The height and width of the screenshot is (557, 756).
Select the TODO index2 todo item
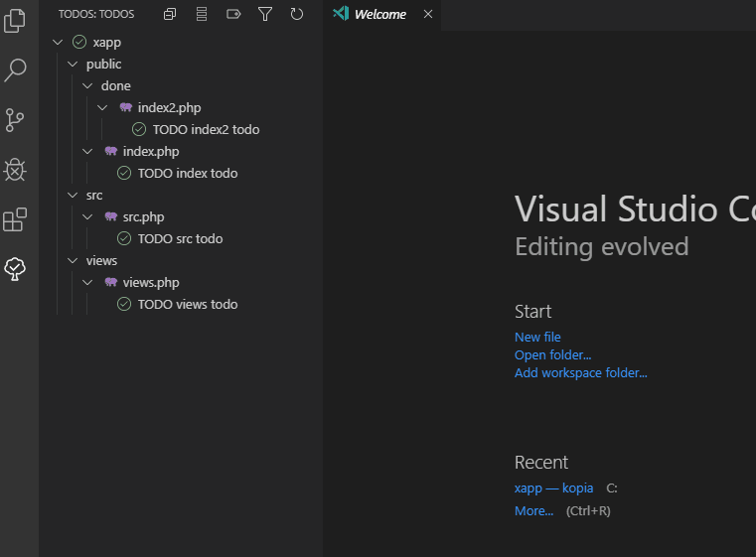206,130
